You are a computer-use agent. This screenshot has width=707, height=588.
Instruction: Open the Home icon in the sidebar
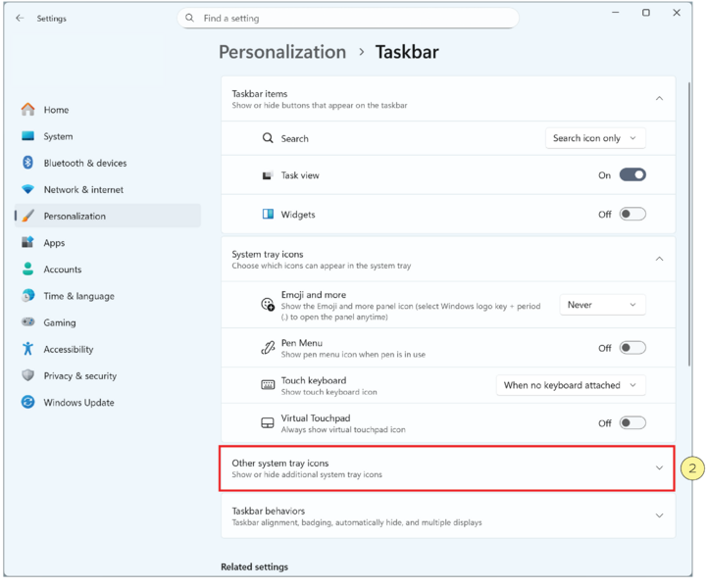coord(28,110)
